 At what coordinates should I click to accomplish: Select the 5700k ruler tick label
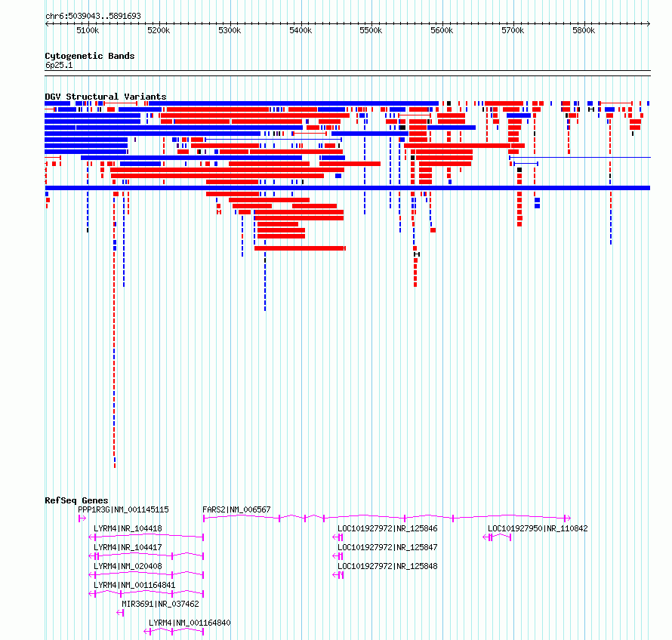tap(513, 30)
